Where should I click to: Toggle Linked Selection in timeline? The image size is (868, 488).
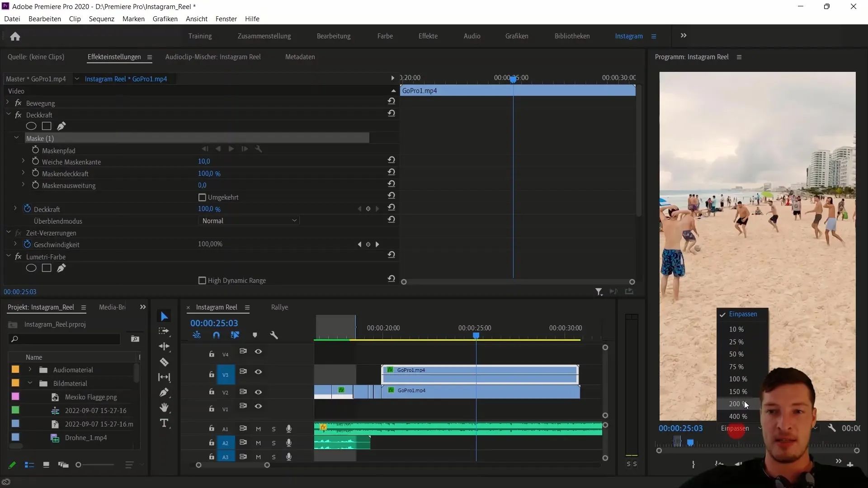[235, 335]
